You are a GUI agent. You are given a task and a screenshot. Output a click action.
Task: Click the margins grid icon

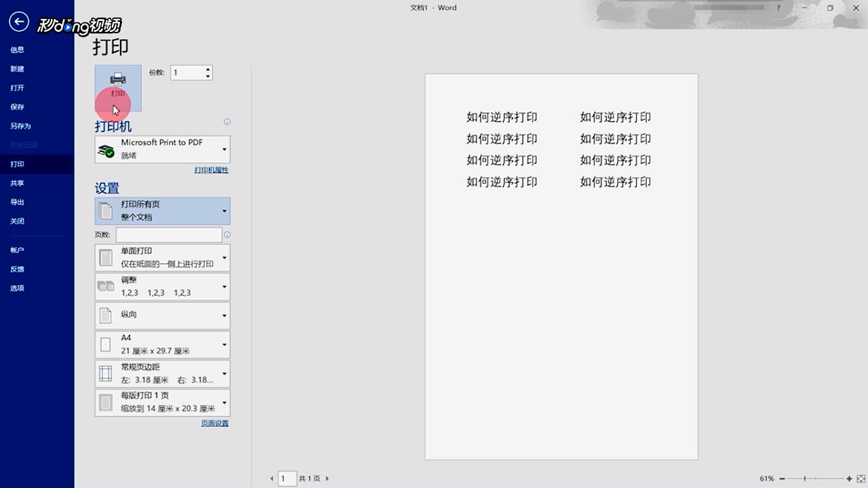click(x=106, y=373)
